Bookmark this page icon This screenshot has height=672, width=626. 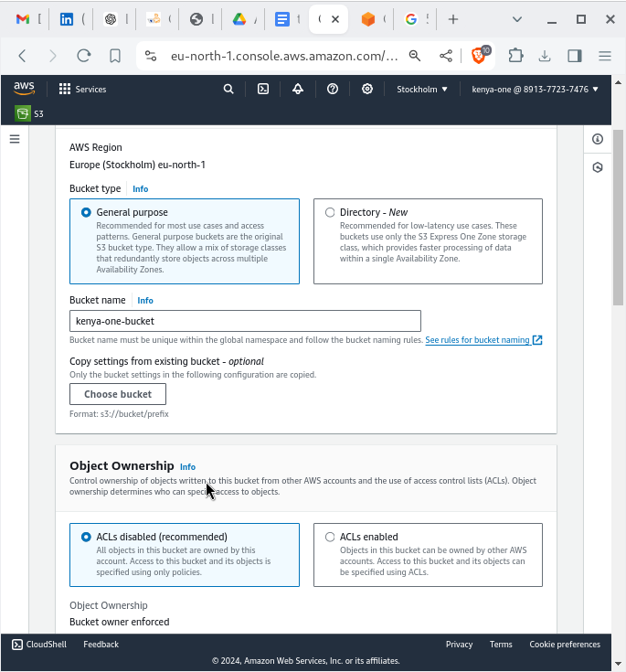tap(115, 56)
